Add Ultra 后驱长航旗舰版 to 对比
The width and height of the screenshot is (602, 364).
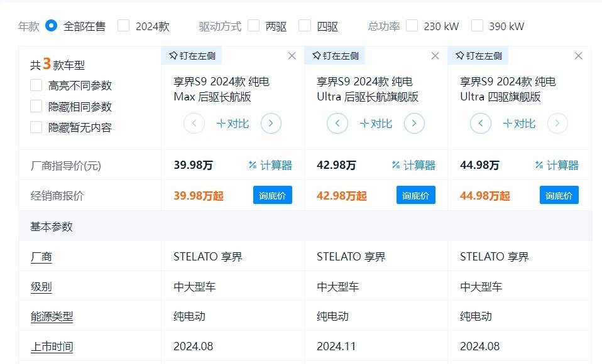376,124
